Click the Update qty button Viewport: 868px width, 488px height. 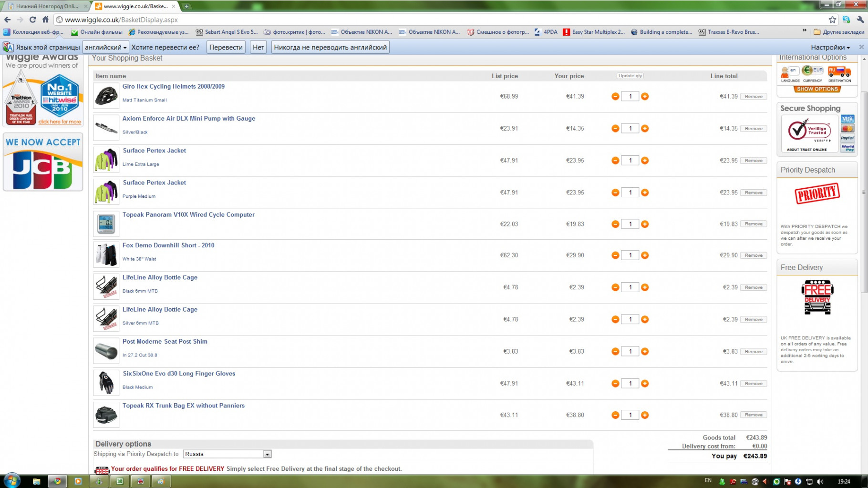[x=630, y=76]
